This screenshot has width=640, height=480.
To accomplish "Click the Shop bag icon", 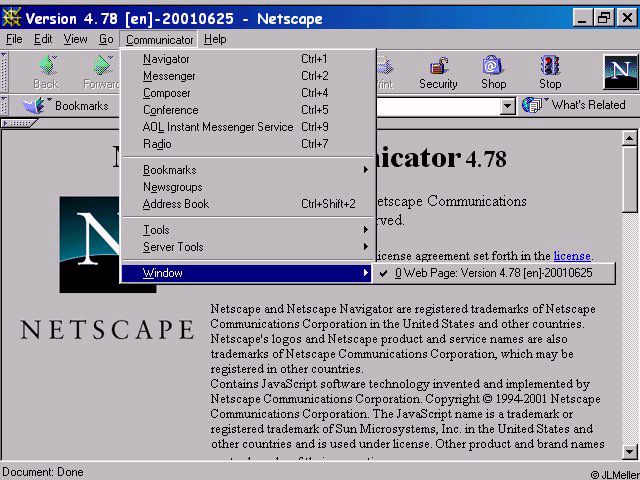I will point(493,65).
